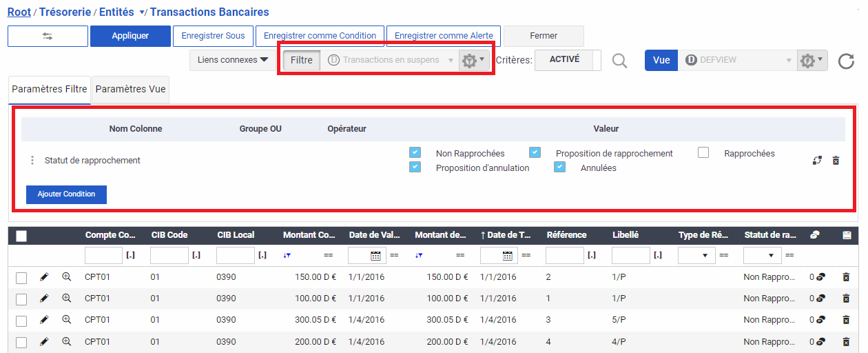Click the Appliquer button
This screenshot has width=868, height=353.
coord(130,36)
